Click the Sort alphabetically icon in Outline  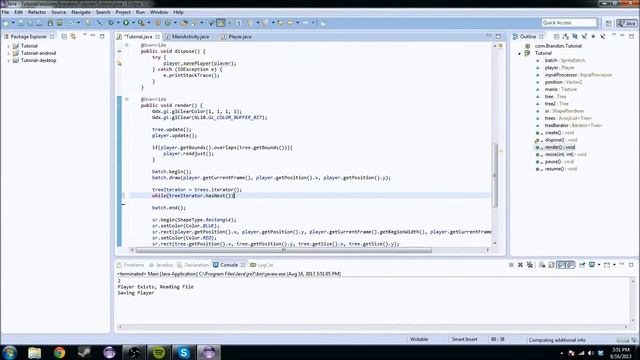coord(566,37)
